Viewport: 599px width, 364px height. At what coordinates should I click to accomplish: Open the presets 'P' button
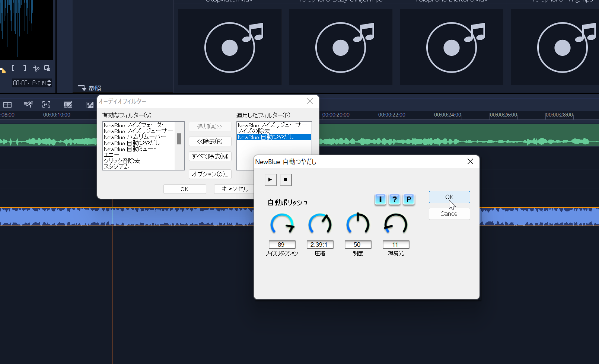[409, 199]
